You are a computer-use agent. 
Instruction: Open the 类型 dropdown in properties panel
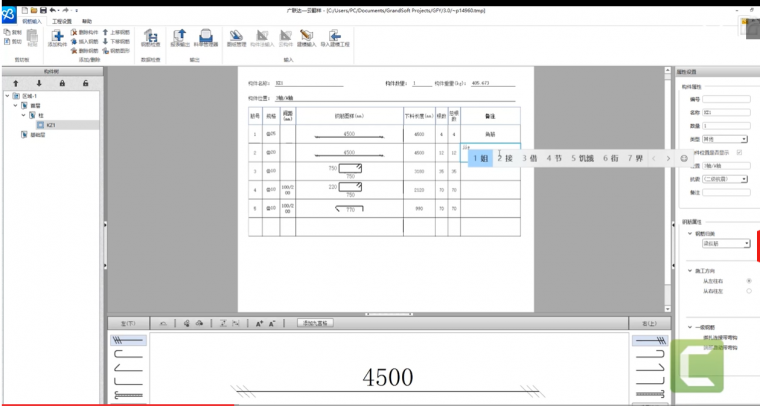pos(725,139)
